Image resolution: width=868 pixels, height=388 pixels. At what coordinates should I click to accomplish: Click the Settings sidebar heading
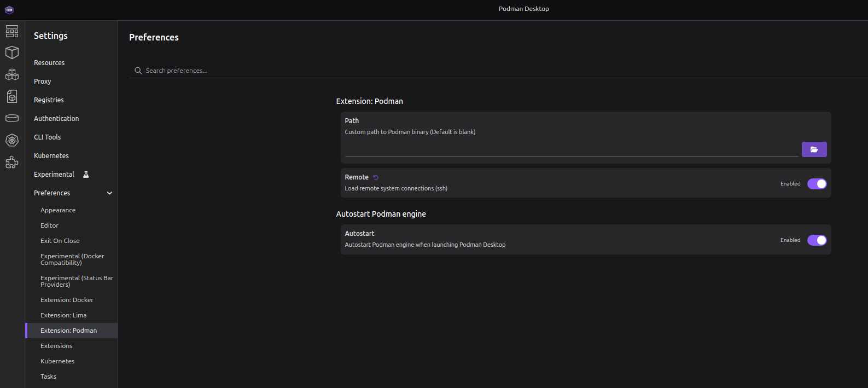click(x=51, y=36)
